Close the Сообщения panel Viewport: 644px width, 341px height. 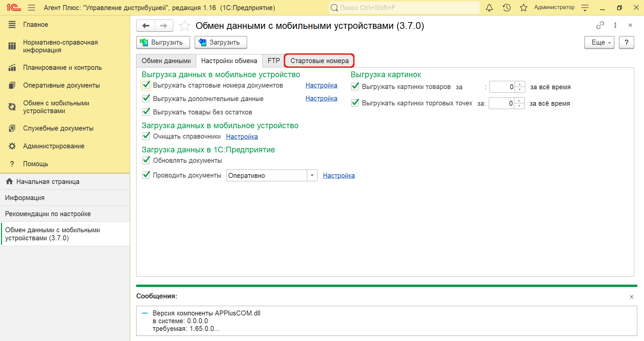coord(632,297)
